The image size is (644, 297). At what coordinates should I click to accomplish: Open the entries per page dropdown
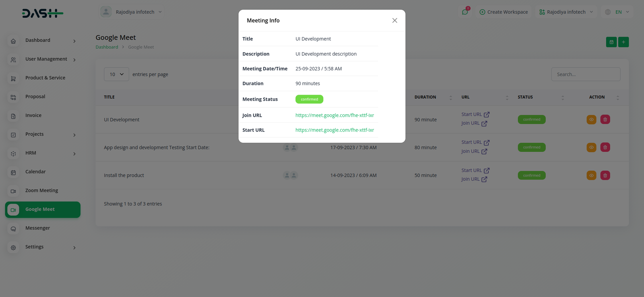(x=116, y=74)
